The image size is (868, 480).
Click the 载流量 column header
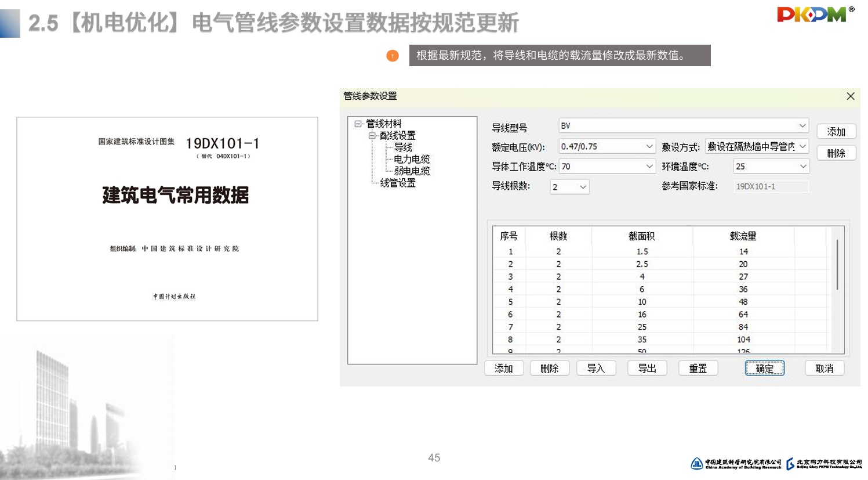pos(743,236)
